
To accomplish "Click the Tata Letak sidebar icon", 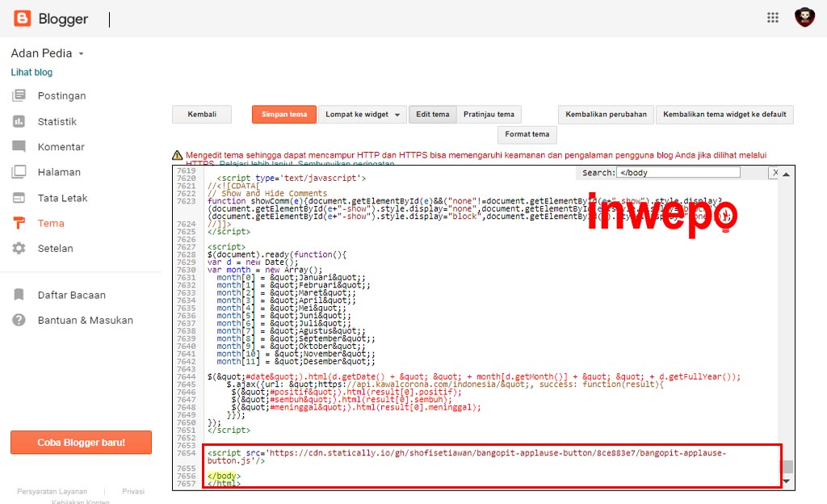I will tap(19, 198).
